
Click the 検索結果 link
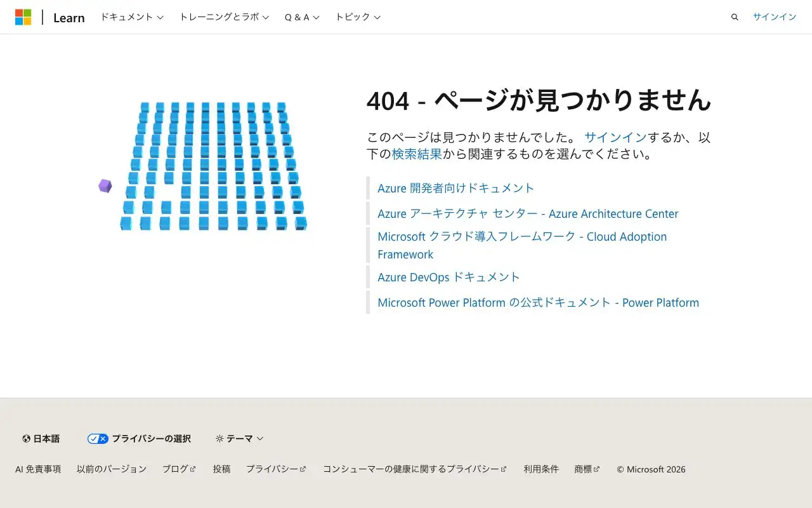tap(417, 154)
